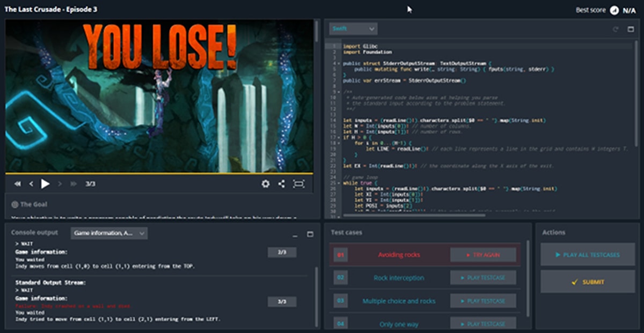Collapse the code fold arrow at line 25
The height and width of the screenshot is (333, 644).
click(x=338, y=183)
